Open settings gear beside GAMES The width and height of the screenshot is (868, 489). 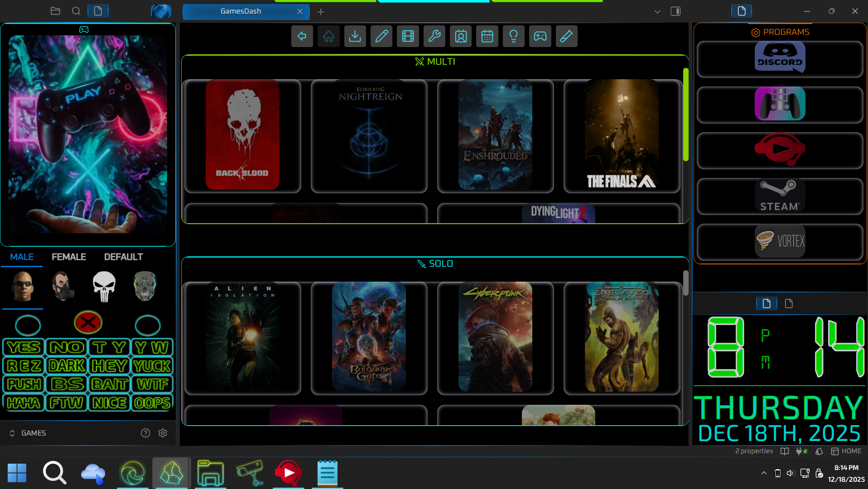[163, 433]
